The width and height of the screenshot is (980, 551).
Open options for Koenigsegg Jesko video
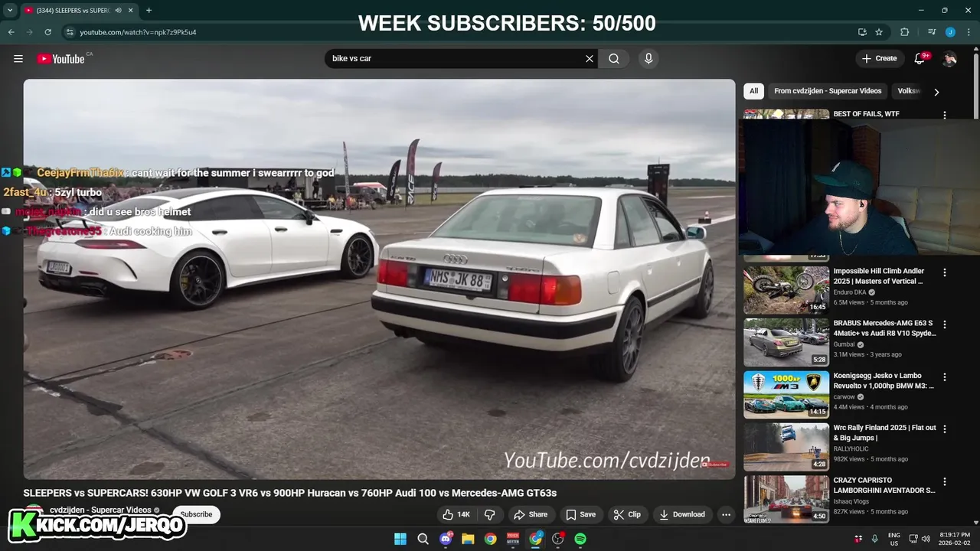click(x=944, y=377)
